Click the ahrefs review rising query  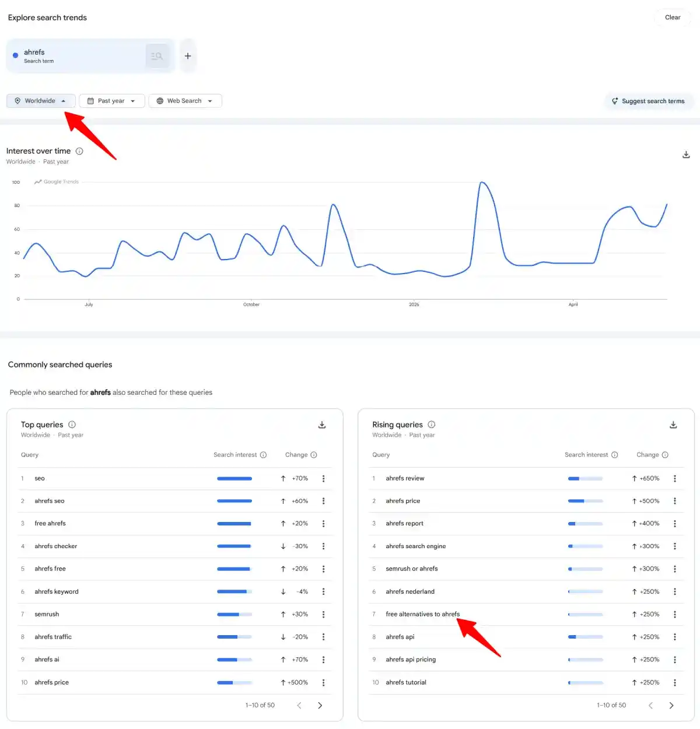(x=405, y=478)
